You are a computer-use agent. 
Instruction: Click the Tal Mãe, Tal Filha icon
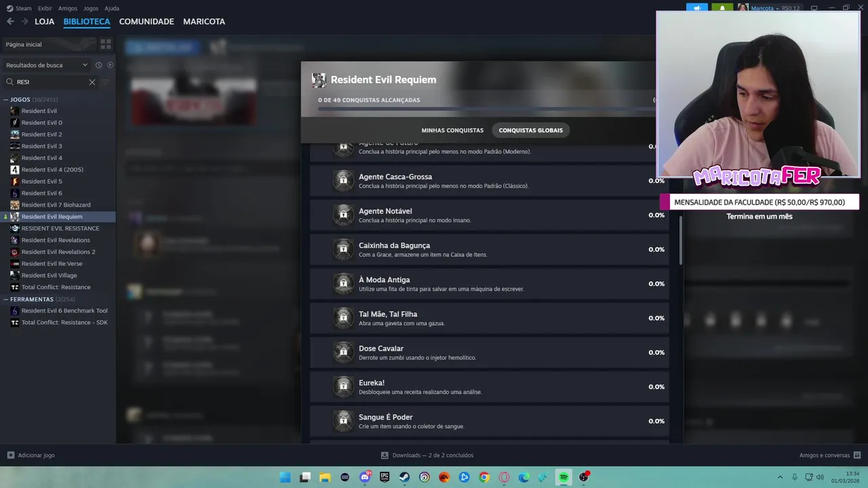(x=343, y=318)
